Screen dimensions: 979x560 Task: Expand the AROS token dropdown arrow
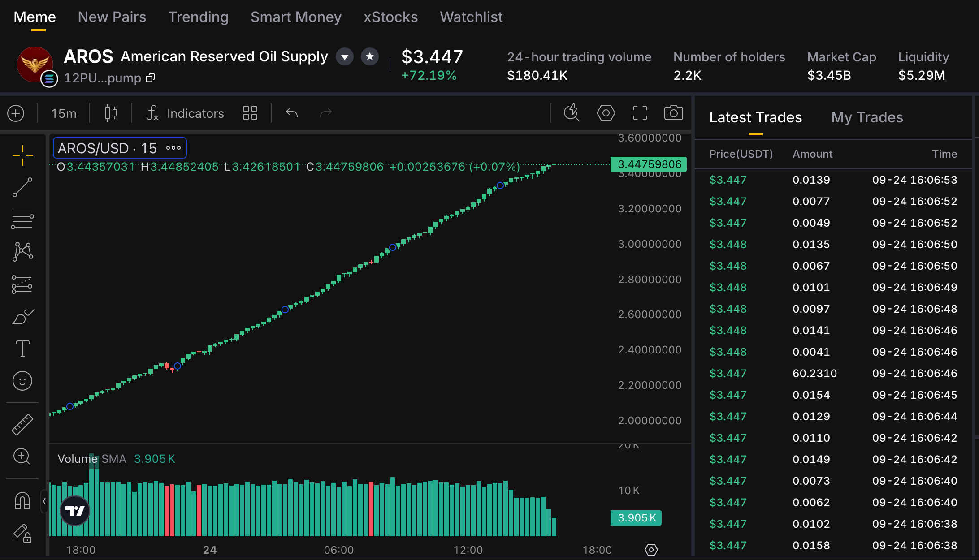(345, 57)
